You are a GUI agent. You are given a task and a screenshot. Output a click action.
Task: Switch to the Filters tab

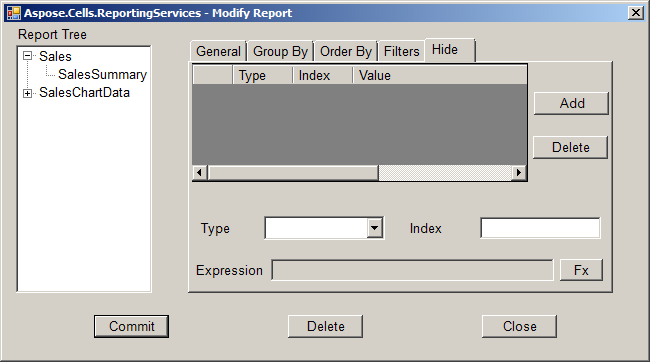tap(401, 51)
